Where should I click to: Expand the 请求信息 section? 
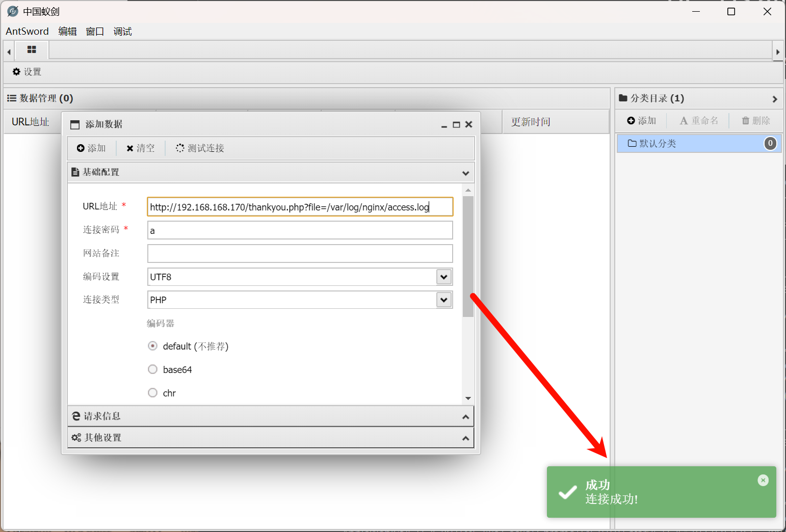coord(465,417)
